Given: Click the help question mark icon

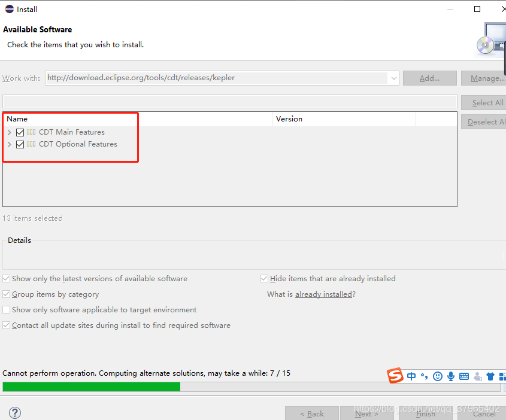Looking at the screenshot, I should tap(15, 413).
